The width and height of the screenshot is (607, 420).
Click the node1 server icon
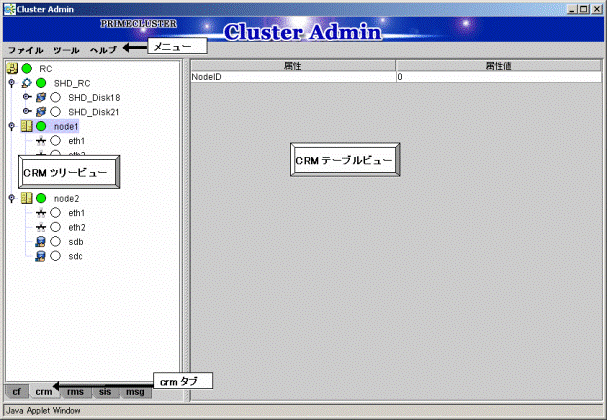coord(26,126)
